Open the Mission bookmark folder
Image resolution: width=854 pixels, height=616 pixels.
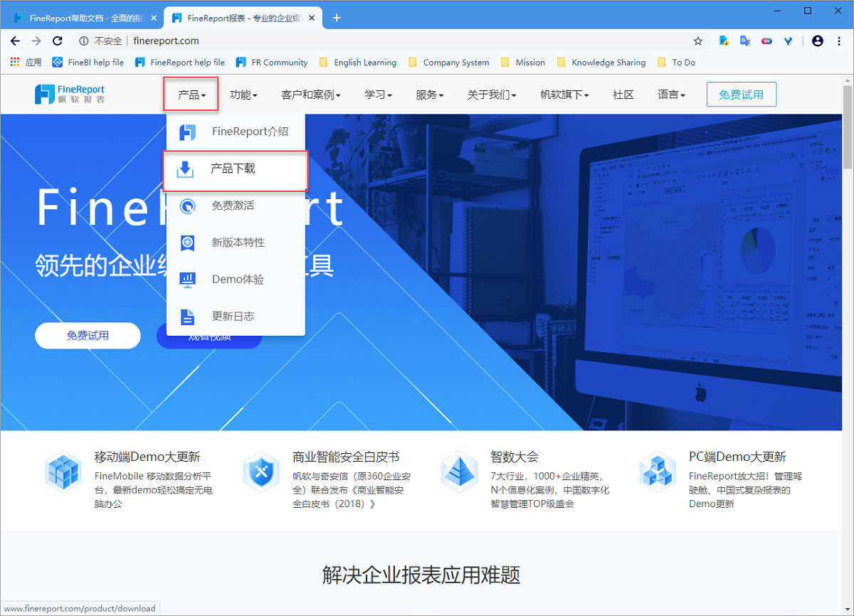523,63
